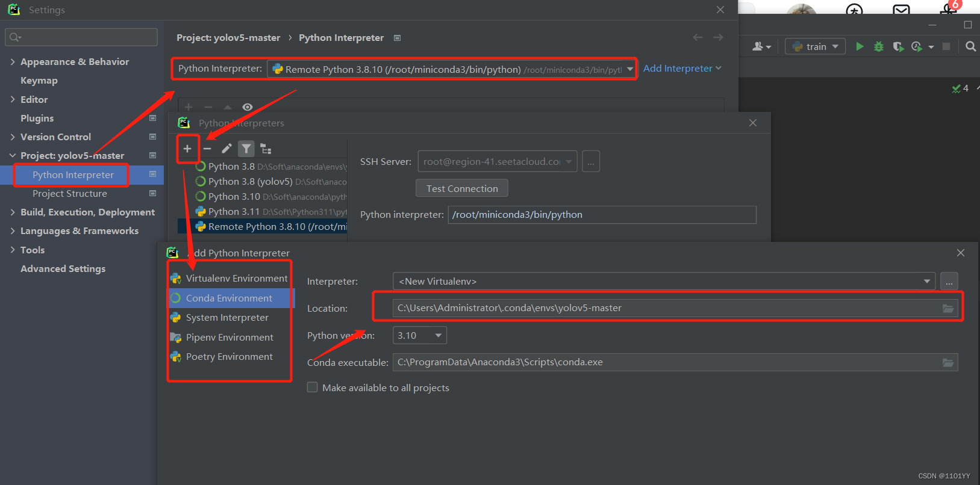Click the Test Connection button
The width and height of the screenshot is (980, 485).
(x=462, y=188)
